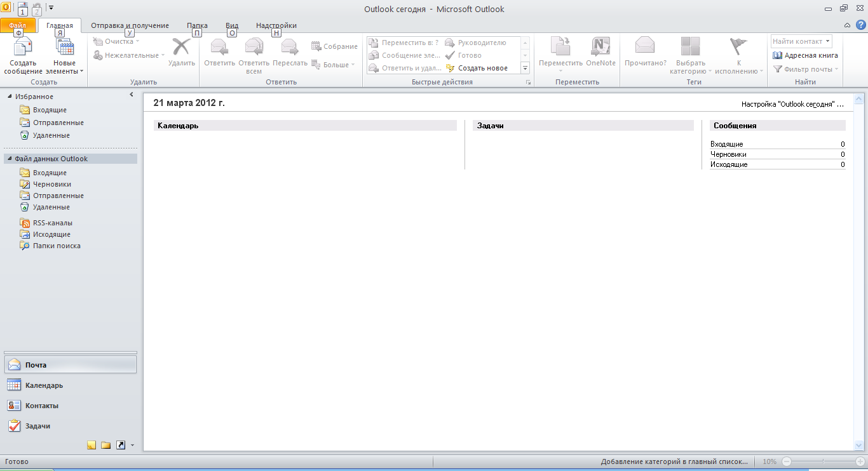The image size is (868, 471).
Task: Open the Файл tab
Action: 18,25
